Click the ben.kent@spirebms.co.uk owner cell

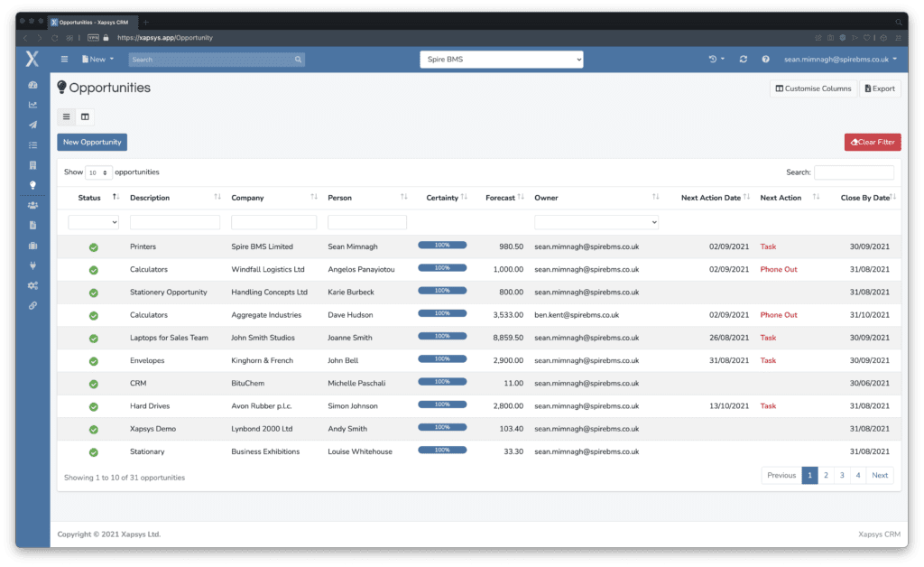[x=577, y=315]
